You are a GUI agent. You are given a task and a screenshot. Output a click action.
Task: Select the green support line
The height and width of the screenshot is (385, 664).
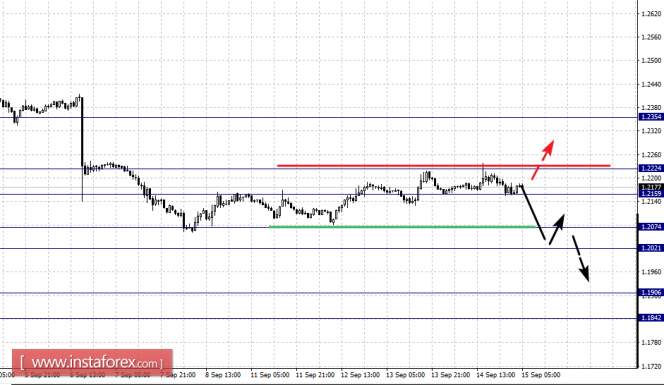(x=403, y=227)
